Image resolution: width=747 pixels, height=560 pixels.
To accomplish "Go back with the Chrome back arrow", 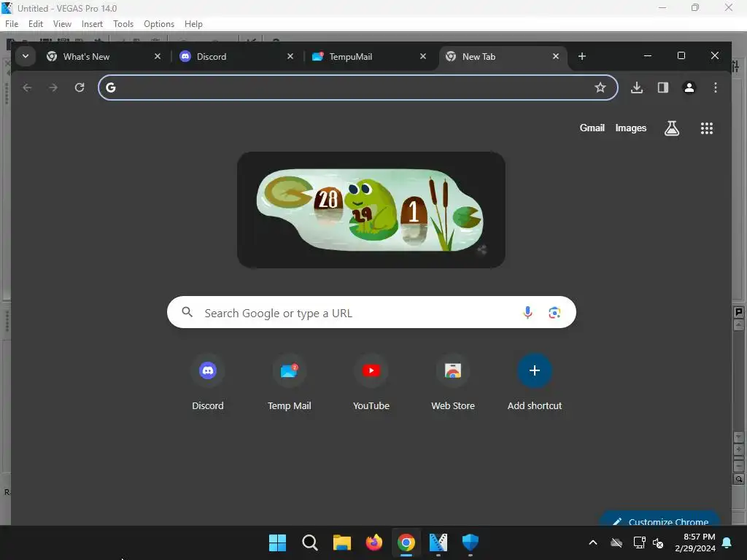I will pyautogui.click(x=27, y=87).
